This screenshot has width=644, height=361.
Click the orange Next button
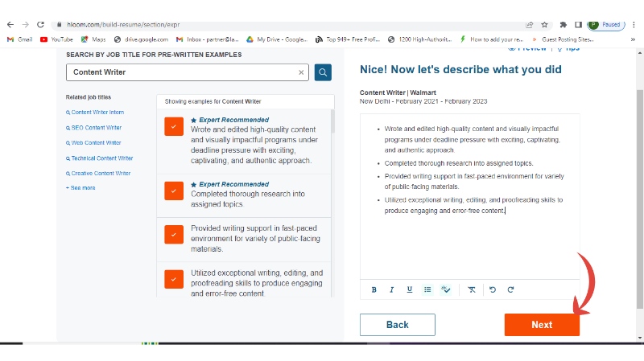pyautogui.click(x=542, y=325)
